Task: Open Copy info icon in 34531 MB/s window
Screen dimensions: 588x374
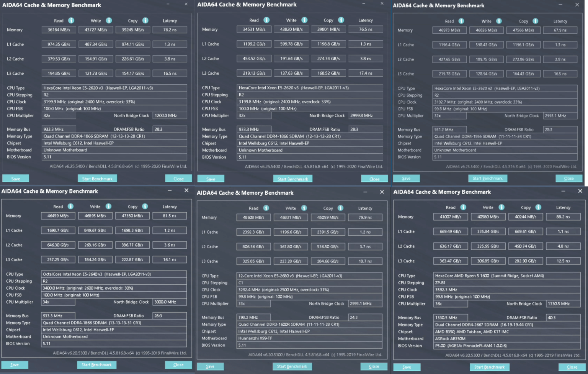Action: pos(341,20)
